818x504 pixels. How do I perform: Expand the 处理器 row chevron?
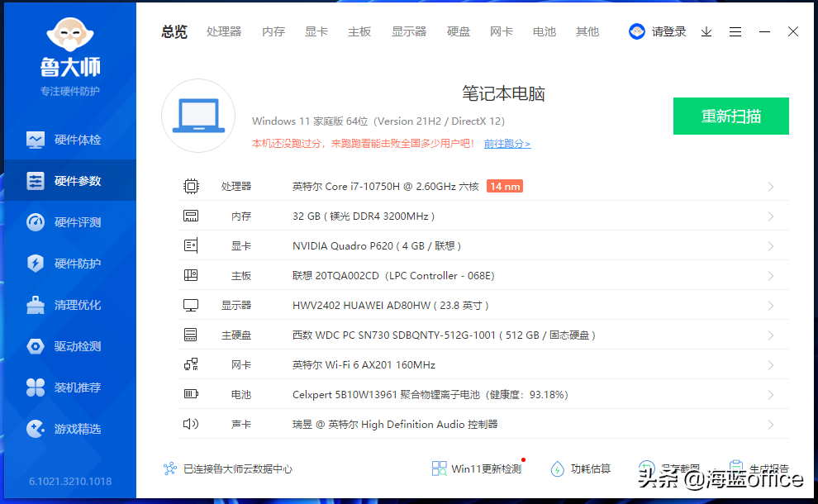point(771,187)
